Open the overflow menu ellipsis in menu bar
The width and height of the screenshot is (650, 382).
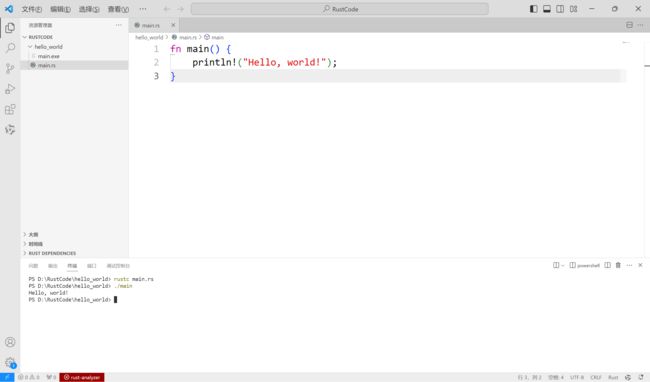point(143,9)
